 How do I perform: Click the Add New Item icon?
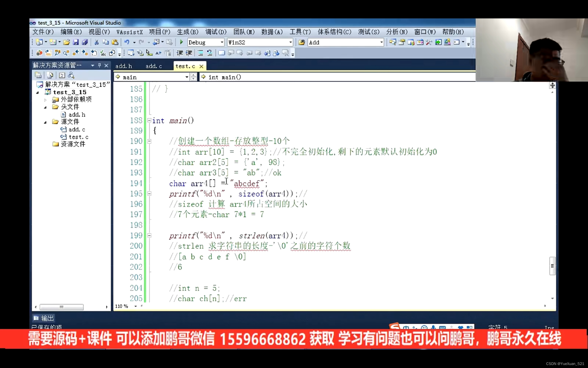(x=53, y=42)
